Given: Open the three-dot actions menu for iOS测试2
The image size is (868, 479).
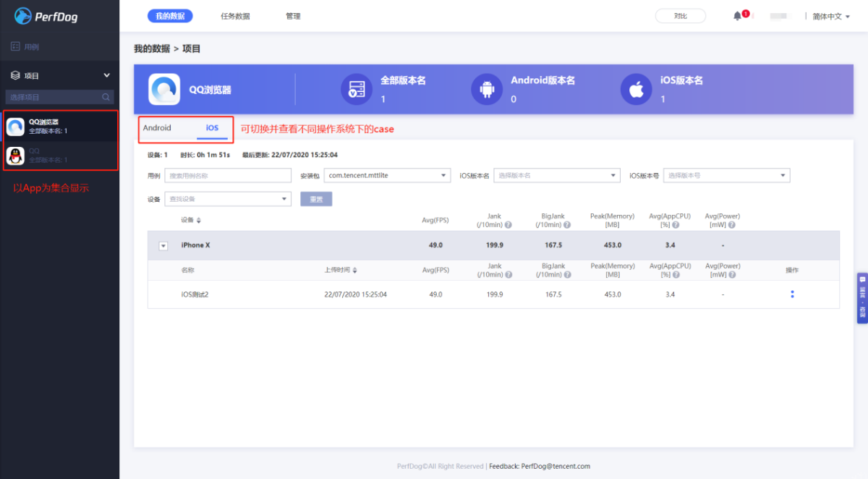Looking at the screenshot, I should coord(793,294).
